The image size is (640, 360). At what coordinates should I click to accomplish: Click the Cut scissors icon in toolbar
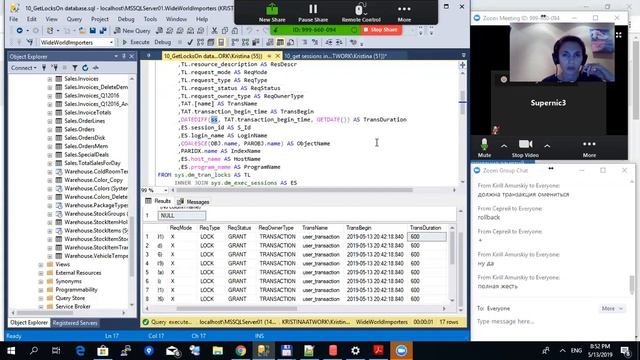(x=214, y=31)
